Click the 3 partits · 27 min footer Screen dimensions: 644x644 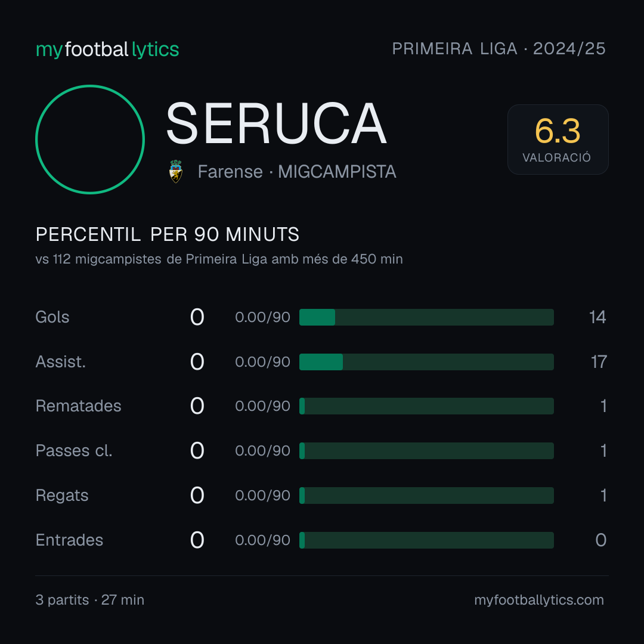coord(90,600)
